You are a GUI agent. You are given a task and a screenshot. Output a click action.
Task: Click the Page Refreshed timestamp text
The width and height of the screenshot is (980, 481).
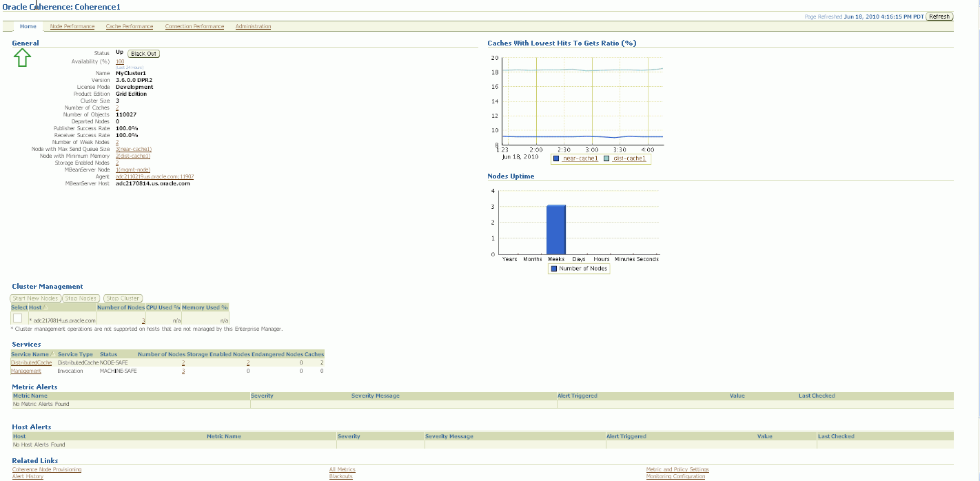(864, 17)
